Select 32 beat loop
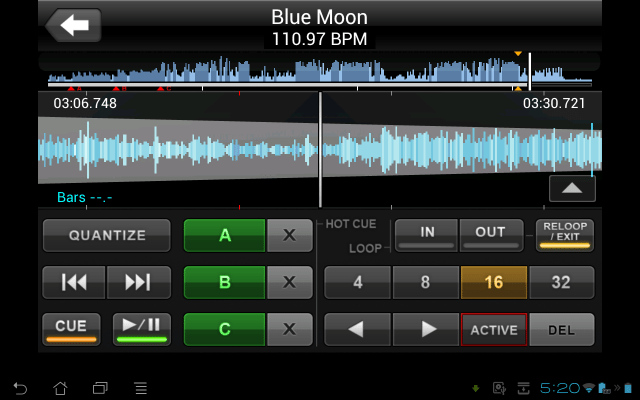 coord(561,282)
